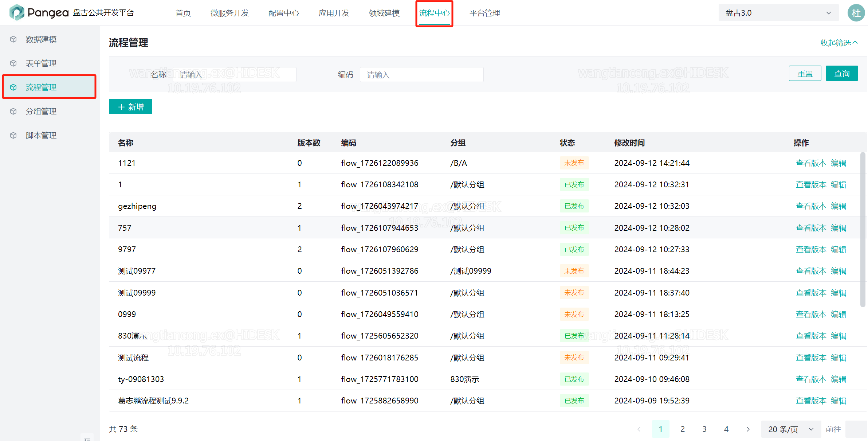Image resolution: width=868 pixels, height=441 pixels.
Task: Click 查看版本 for row 1121
Action: tap(811, 163)
